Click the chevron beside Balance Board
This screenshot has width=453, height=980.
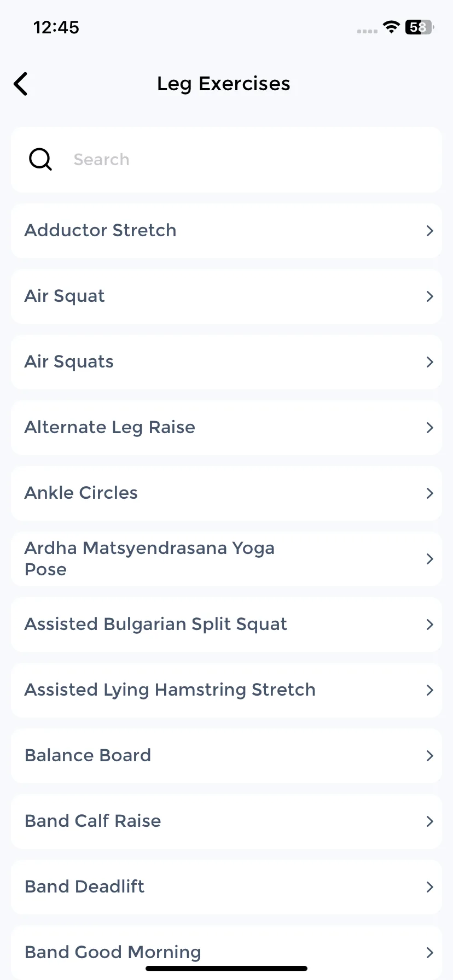(429, 756)
